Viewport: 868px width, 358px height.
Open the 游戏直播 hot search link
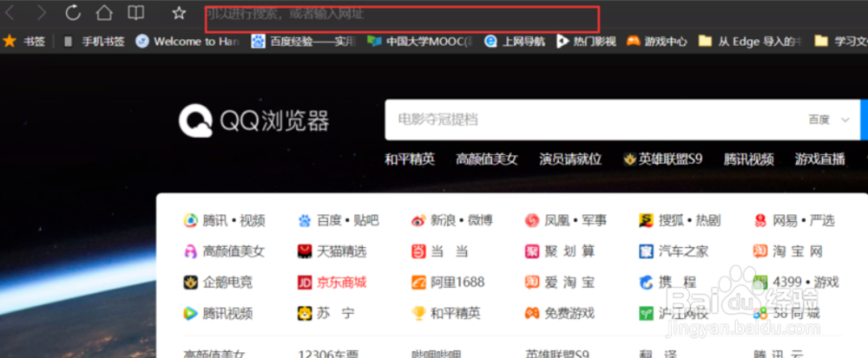pyautogui.click(x=820, y=159)
